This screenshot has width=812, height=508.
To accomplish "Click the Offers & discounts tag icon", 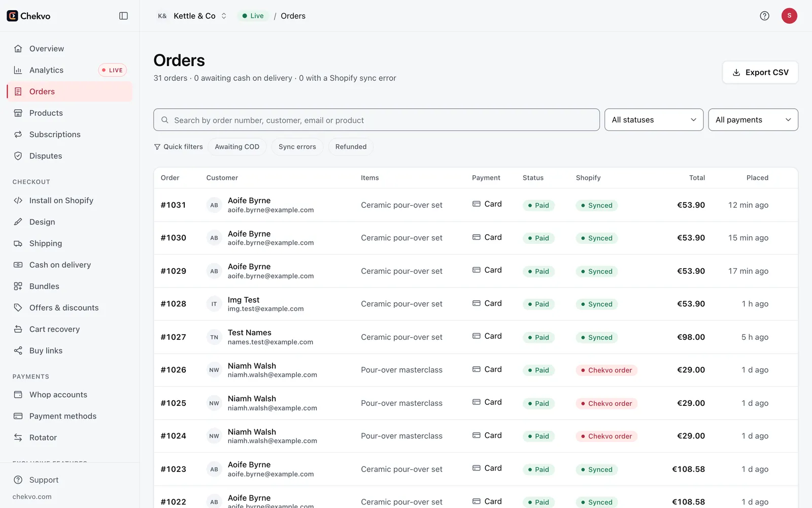I will click(x=18, y=308).
